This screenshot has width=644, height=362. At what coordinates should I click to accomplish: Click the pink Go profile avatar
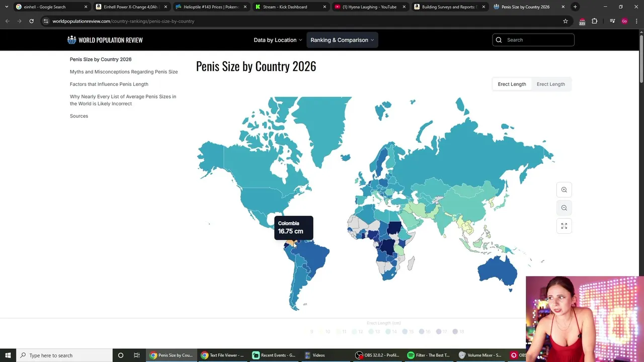[624, 21]
